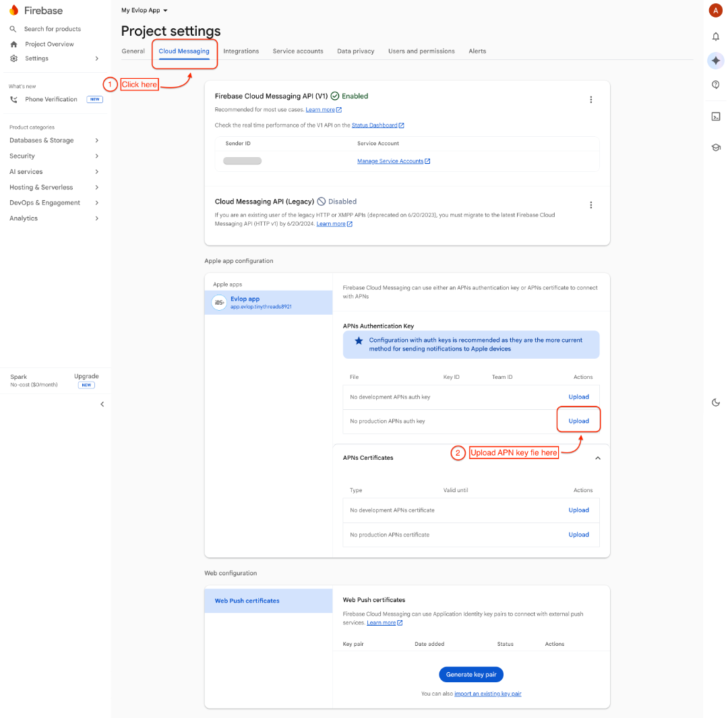
Task: Open Users and permissions tab
Action: click(421, 51)
